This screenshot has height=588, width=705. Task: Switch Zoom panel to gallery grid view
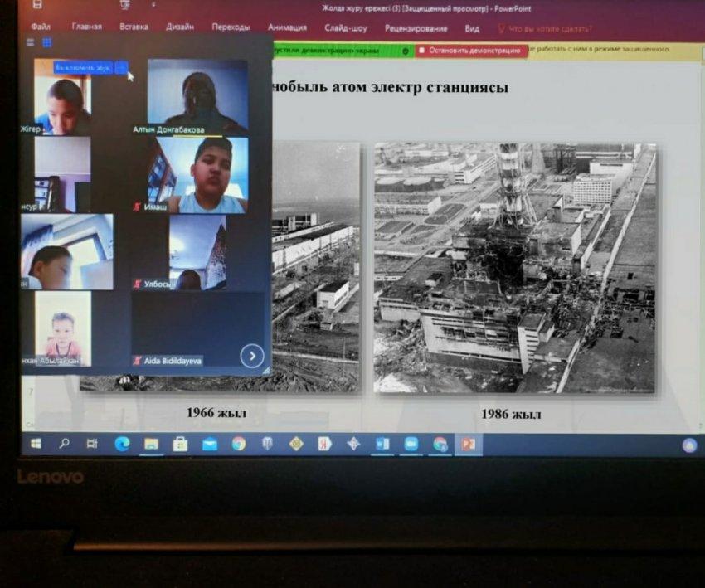pyautogui.click(x=47, y=42)
